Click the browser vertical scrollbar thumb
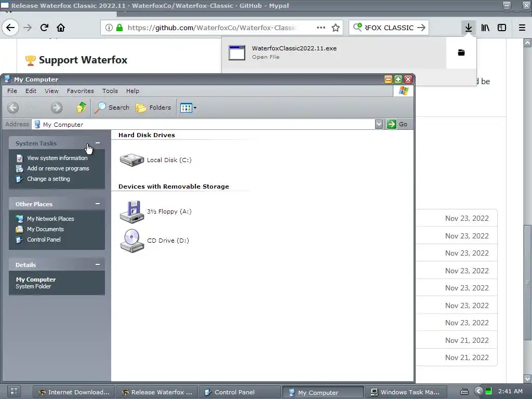 [x=528, y=283]
